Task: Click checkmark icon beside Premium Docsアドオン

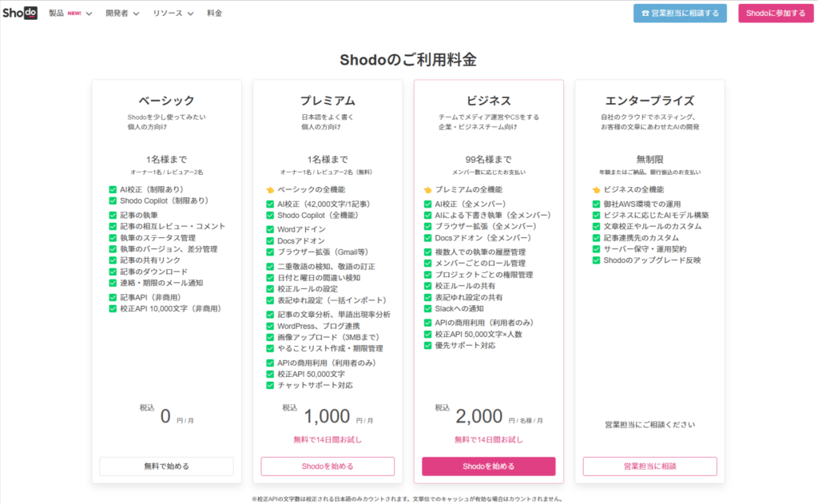Action: click(x=270, y=241)
